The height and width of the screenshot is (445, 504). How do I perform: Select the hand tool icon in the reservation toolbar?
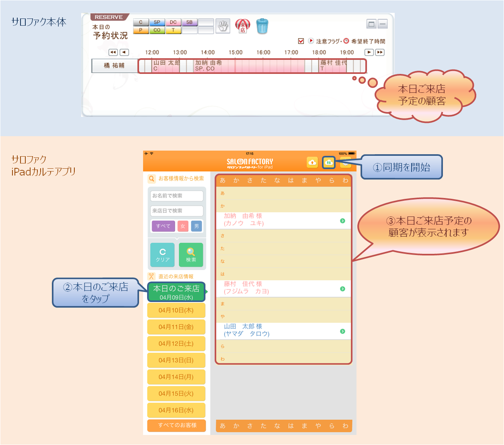[223, 26]
